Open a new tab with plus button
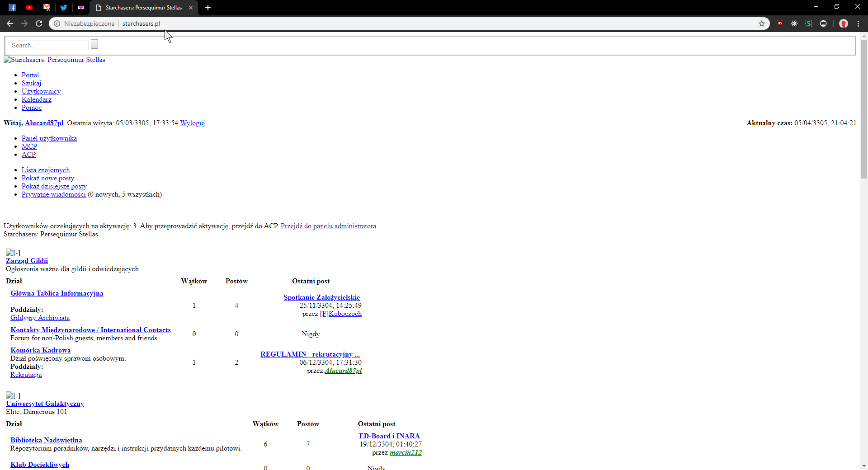 tap(208, 8)
